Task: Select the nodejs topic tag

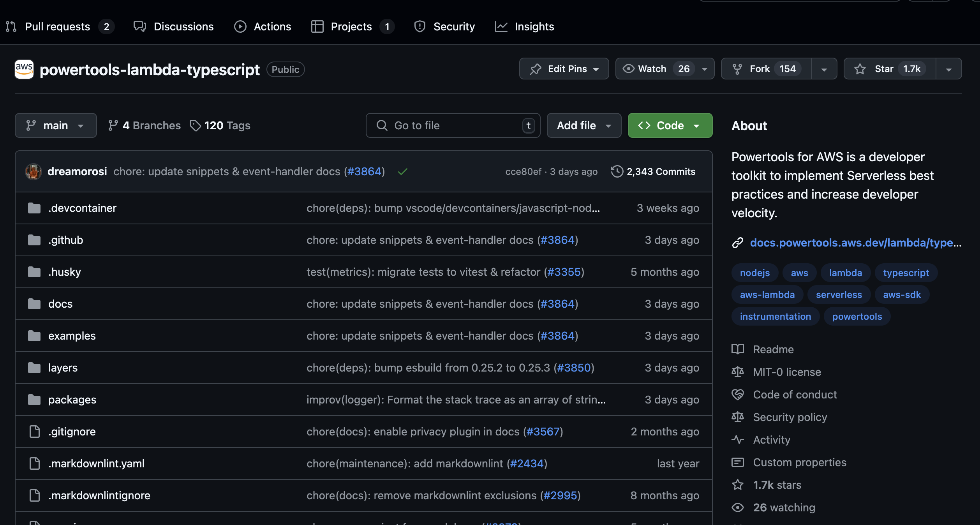Action: point(755,273)
